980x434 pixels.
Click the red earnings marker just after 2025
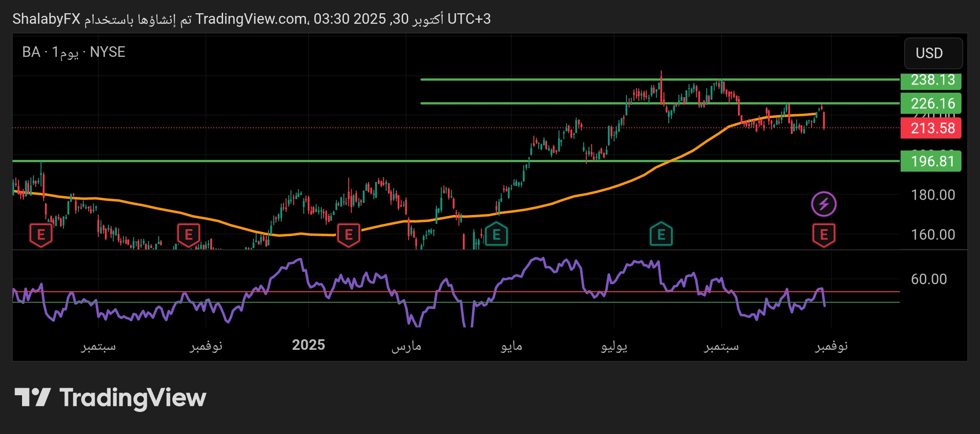[x=348, y=234]
